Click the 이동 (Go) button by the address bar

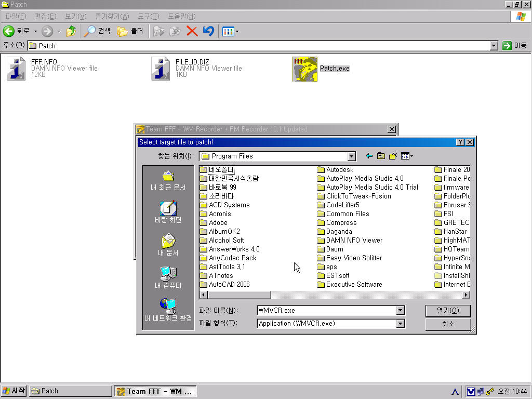point(515,46)
